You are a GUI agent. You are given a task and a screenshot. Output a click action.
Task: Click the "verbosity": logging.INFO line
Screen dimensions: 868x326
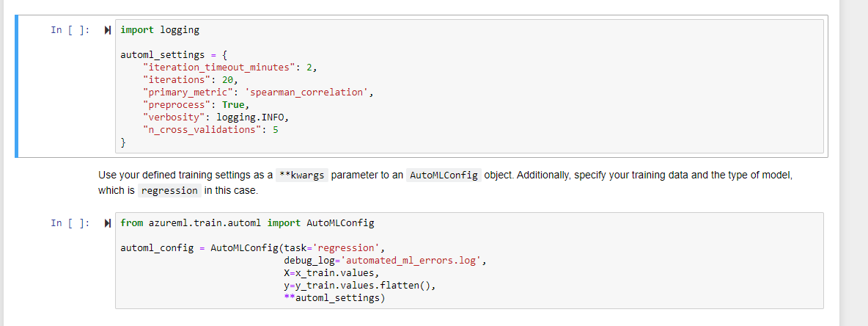click(x=216, y=118)
